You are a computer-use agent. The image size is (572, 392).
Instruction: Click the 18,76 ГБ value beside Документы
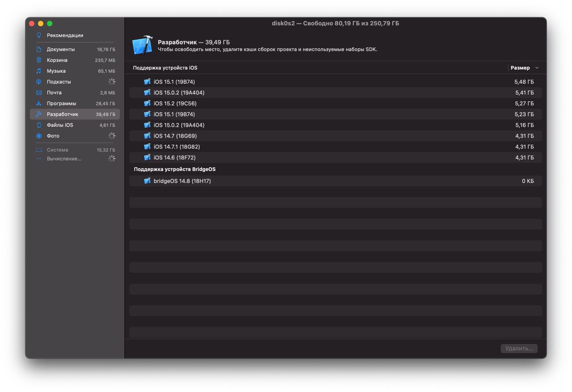106,50
